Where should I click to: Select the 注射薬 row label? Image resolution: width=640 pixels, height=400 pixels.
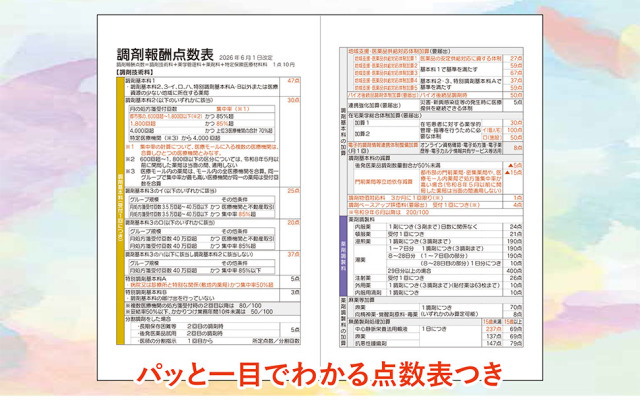coord(362,278)
